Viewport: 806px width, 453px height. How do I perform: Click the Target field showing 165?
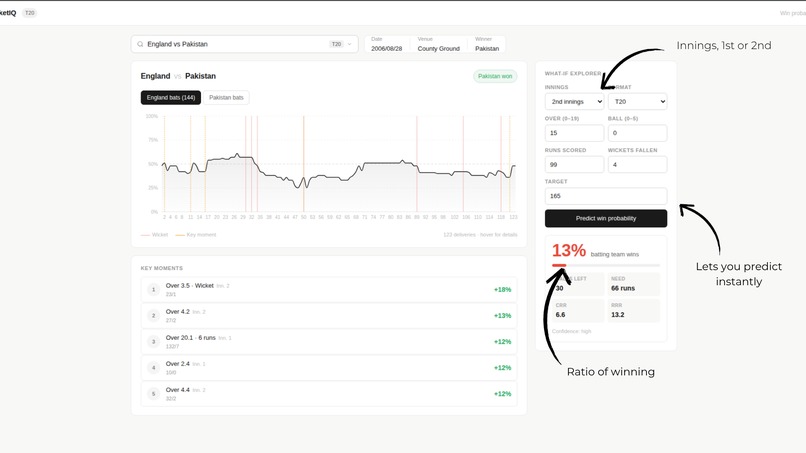pos(606,196)
